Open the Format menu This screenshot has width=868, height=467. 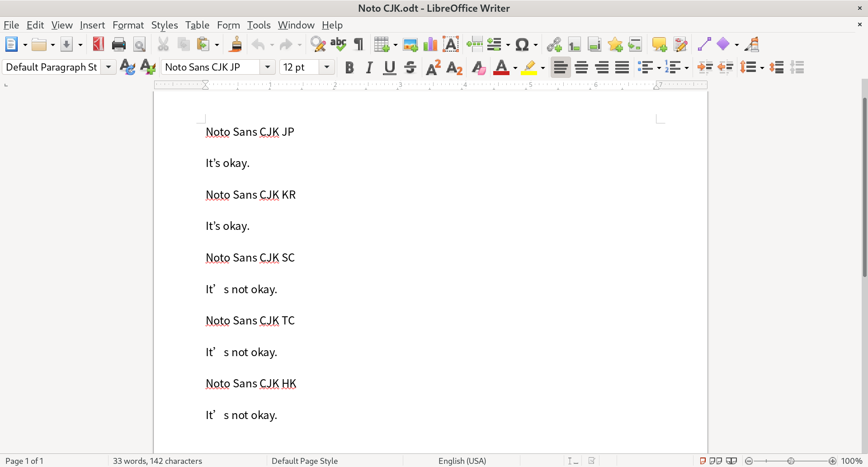tap(128, 25)
